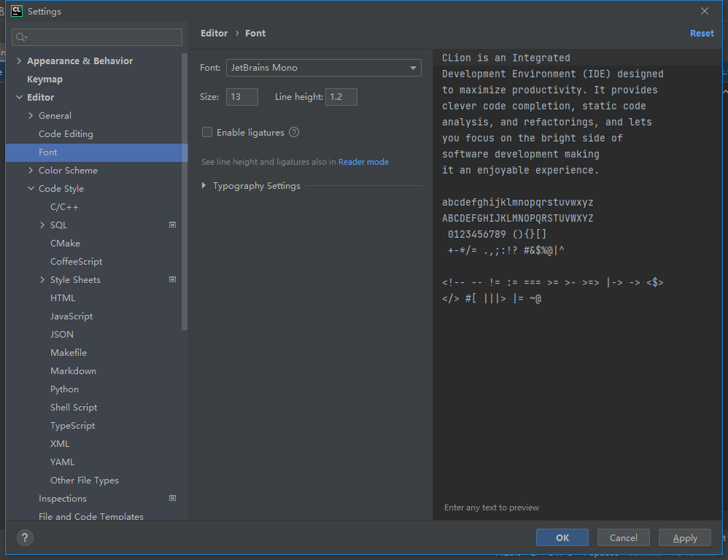Viewport: 728px width, 560px height.
Task: Open File and Code Templates settings
Action: [x=91, y=516]
